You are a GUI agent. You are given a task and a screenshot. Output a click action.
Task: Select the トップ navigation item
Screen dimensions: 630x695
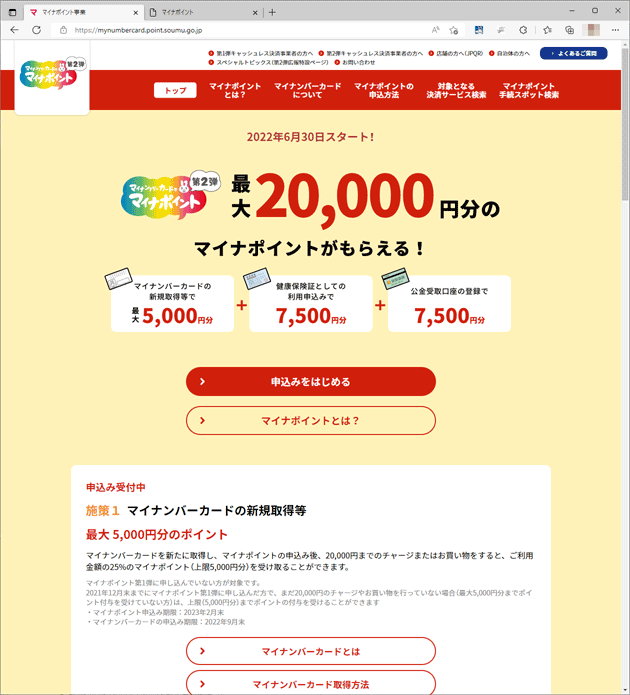tap(175, 90)
